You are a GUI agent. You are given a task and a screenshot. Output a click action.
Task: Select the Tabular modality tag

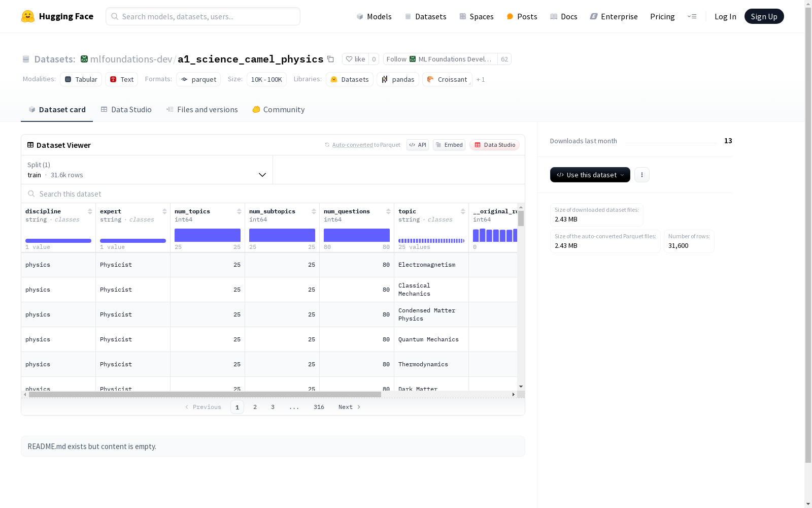[81, 79]
